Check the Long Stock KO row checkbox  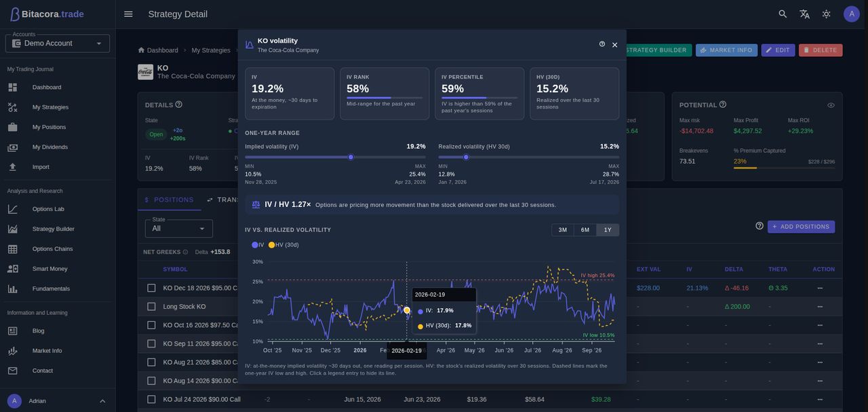pos(151,307)
